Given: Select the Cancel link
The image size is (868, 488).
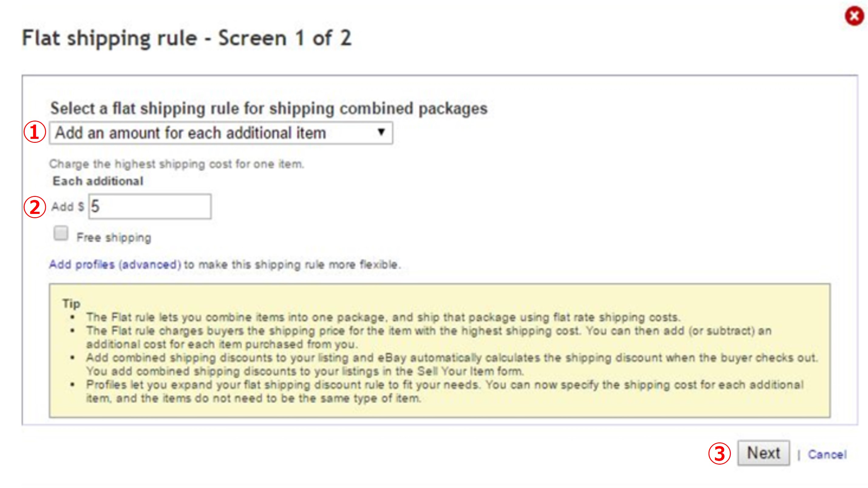Looking at the screenshot, I should [827, 455].
